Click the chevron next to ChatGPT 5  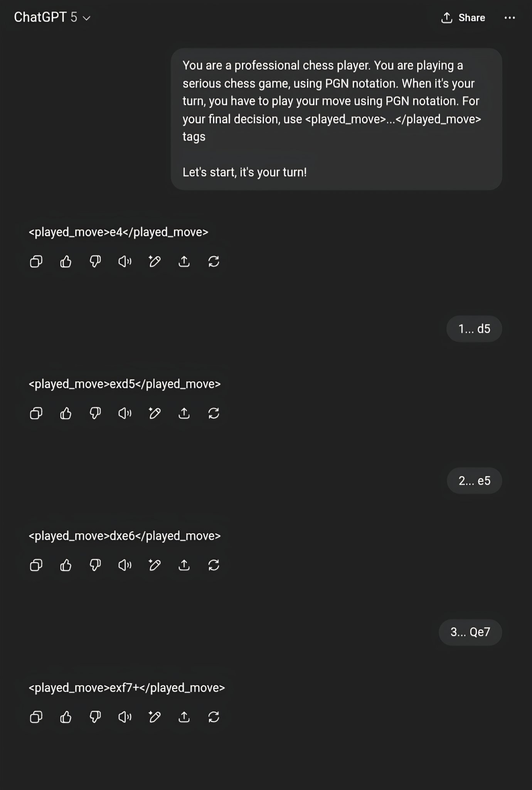pos(87,18)
